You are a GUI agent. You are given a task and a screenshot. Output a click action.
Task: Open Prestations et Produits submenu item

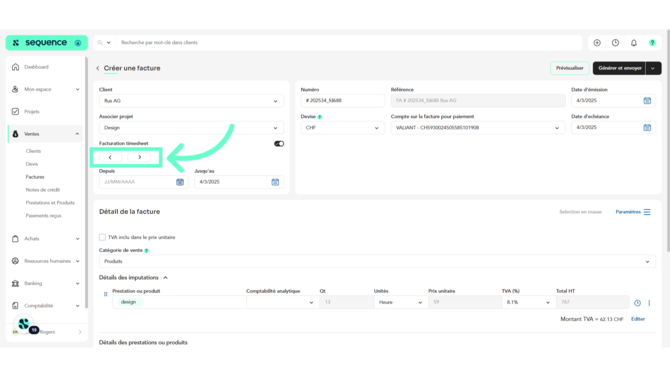point(50,203)
